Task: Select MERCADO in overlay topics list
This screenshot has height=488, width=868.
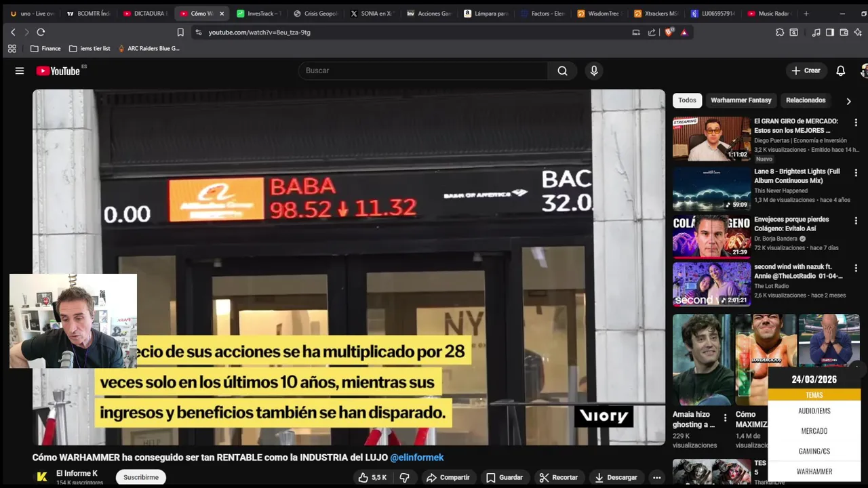Action: [x=814, y=431]
